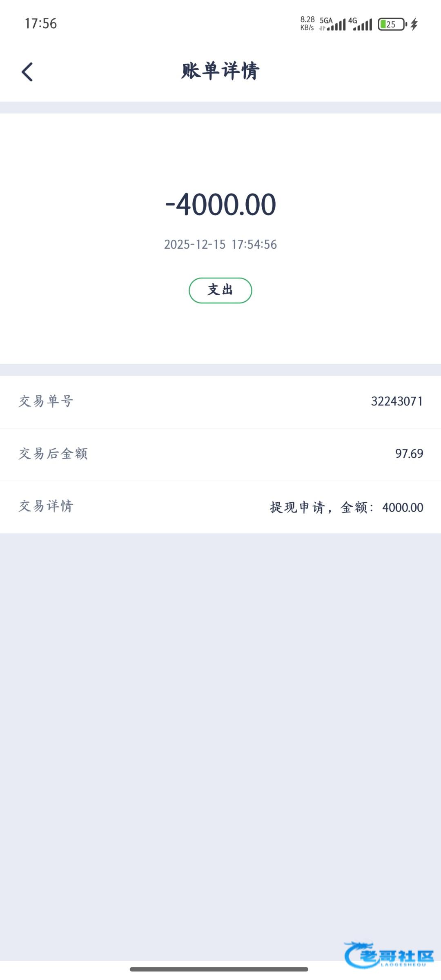Viewport: 441px width, 980px height.
Task: Tap the 5GA signal strength icon
Action: pyautogui.click(x=332, y=24)
